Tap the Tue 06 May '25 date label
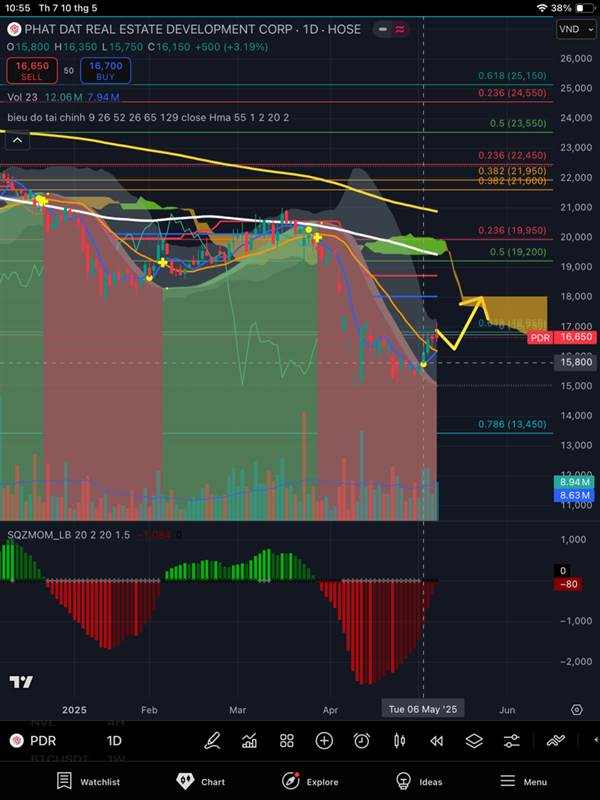This screenshot has height=800, width=600. (423, 709)
